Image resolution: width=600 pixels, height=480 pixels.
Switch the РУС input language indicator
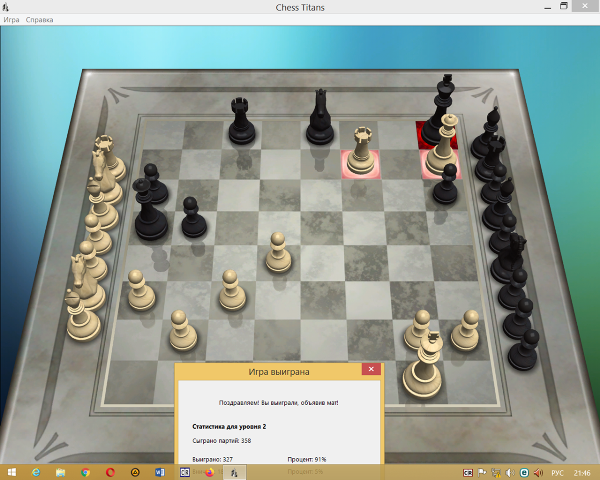coord(557,472)
